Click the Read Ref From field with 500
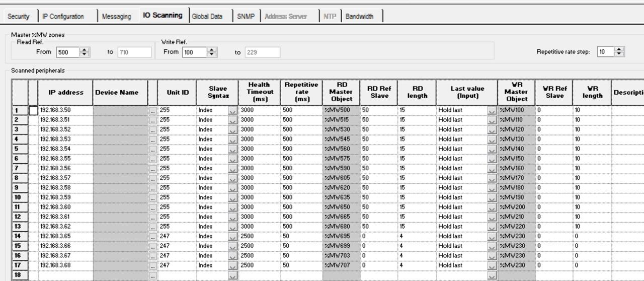This screenshot has width=644, height=281. click(67, 52)
